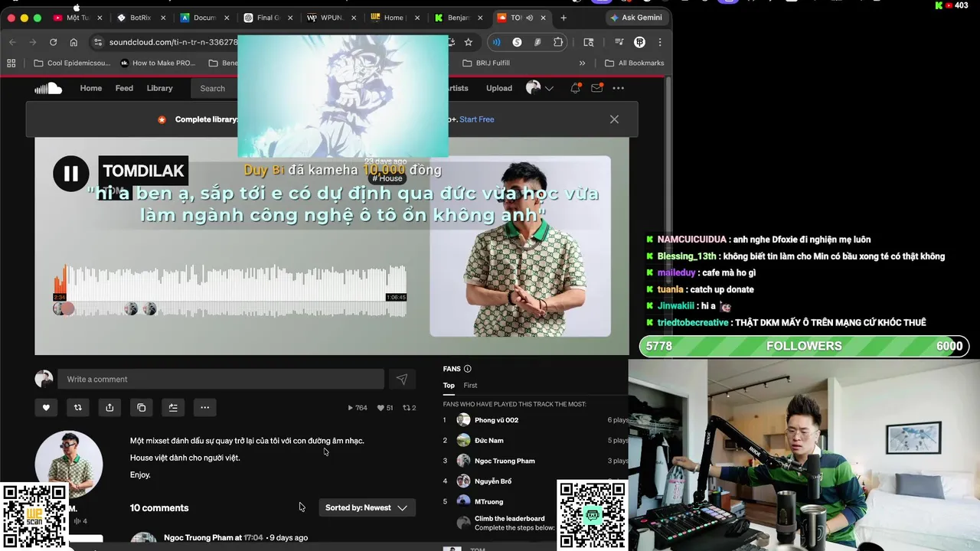The width and height of the screenshot is (980, 551).
Task: Repost the track with the repost icon
Action: (x=77, y=408)
